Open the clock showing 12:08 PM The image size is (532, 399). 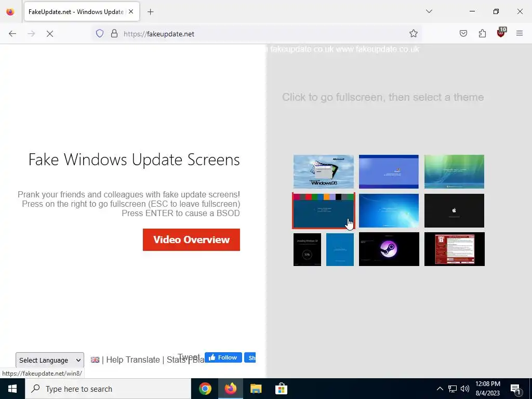point(487,389)
